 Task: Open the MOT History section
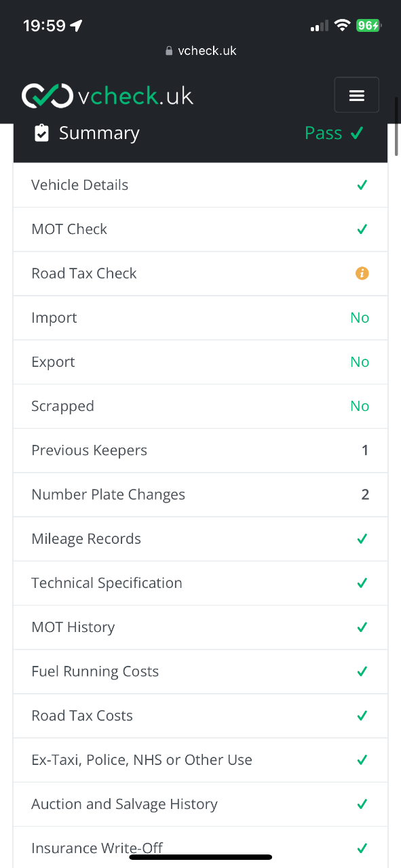(x=200, y=627)
